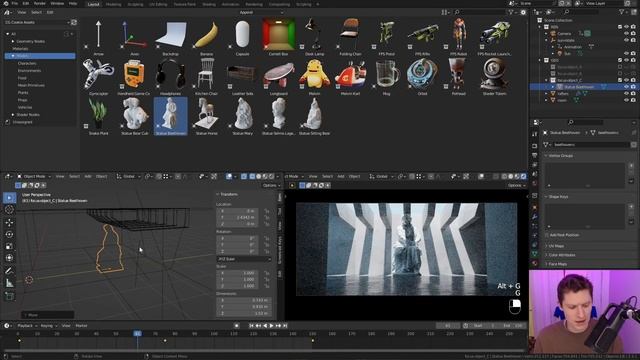Open the File menu
Image resolution: width=640 pixels, height=360 pixels.
[x=15, y=3]
